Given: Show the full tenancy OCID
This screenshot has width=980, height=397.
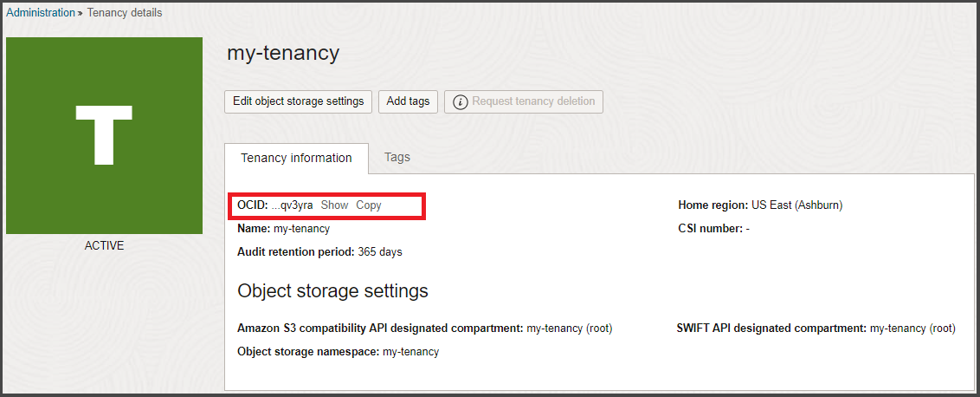Looking at the screenshot, I should [334, 205].
